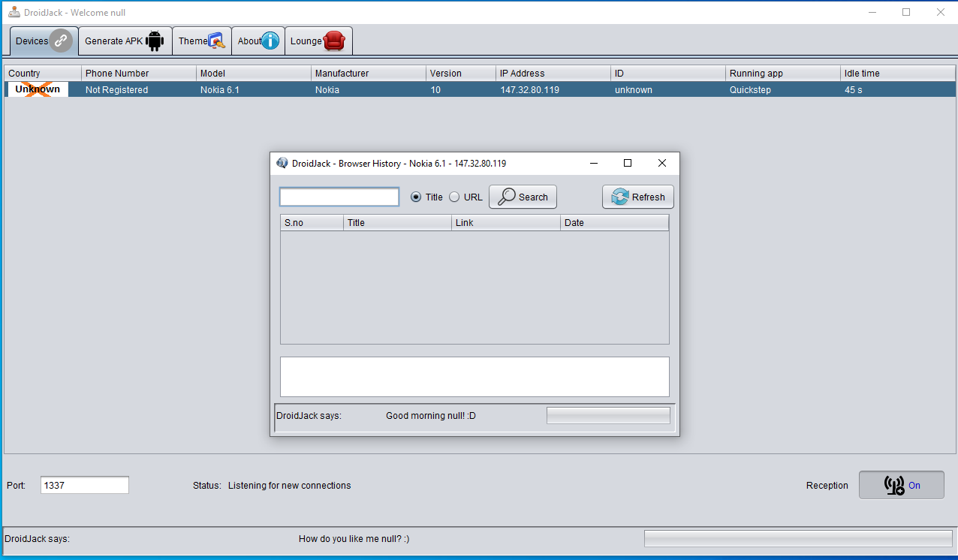Click the Idle time column header
This screenshot has width=958, height=560.
[898, 74]
